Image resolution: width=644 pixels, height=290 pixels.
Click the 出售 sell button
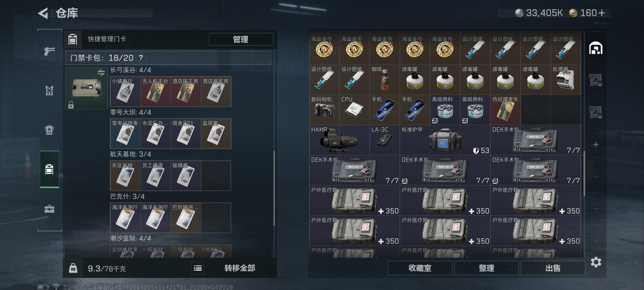click(553, 268)
